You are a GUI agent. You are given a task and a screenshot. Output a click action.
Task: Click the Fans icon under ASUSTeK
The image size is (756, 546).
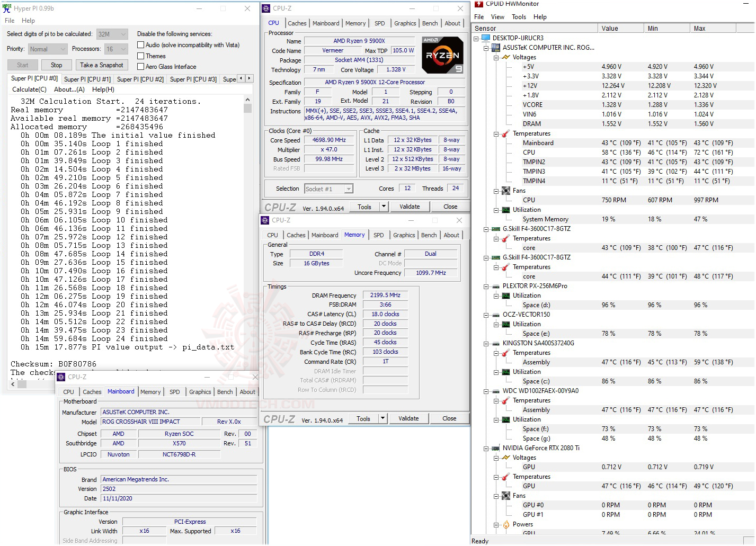(x=506, y=191)
